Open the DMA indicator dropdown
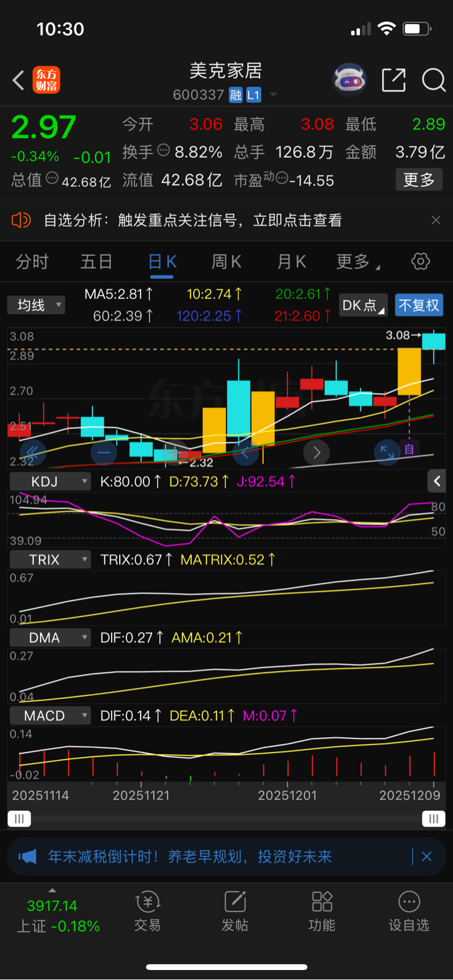This screenshot has width=453, height=980. [50, 638]
